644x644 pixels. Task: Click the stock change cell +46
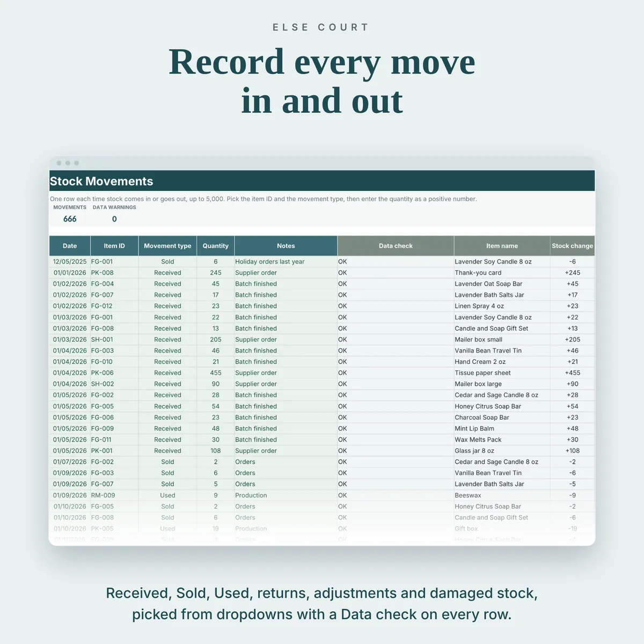coord(573,351)
